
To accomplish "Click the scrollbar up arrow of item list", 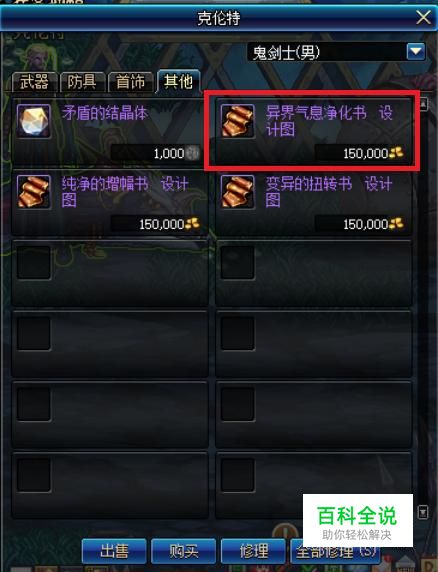I will pos(423,105).
